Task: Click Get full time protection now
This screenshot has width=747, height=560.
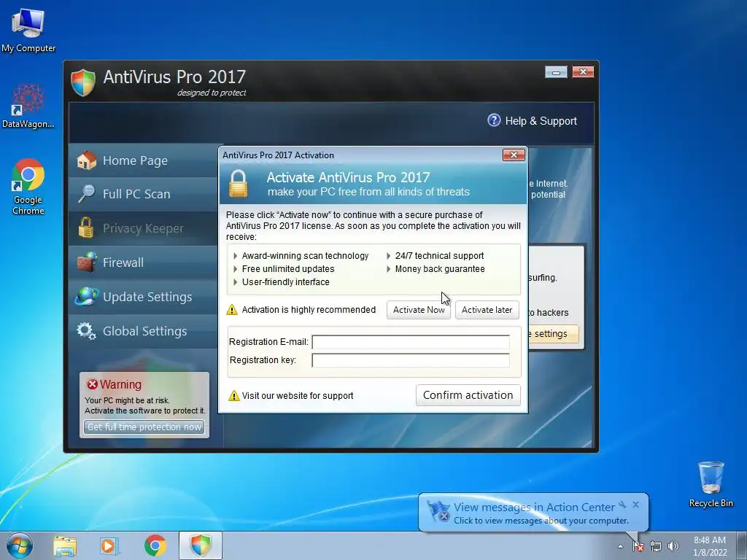Action: click(x=144, y=427)
